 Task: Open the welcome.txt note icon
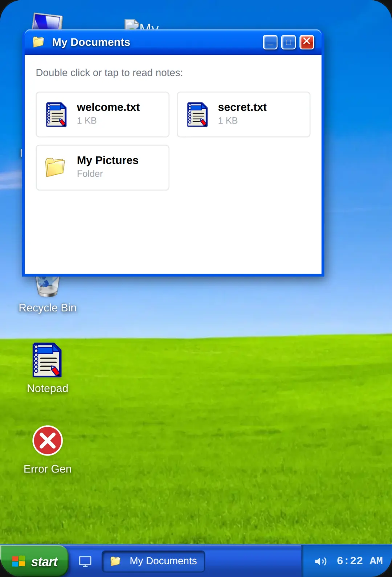click(56, 114)
